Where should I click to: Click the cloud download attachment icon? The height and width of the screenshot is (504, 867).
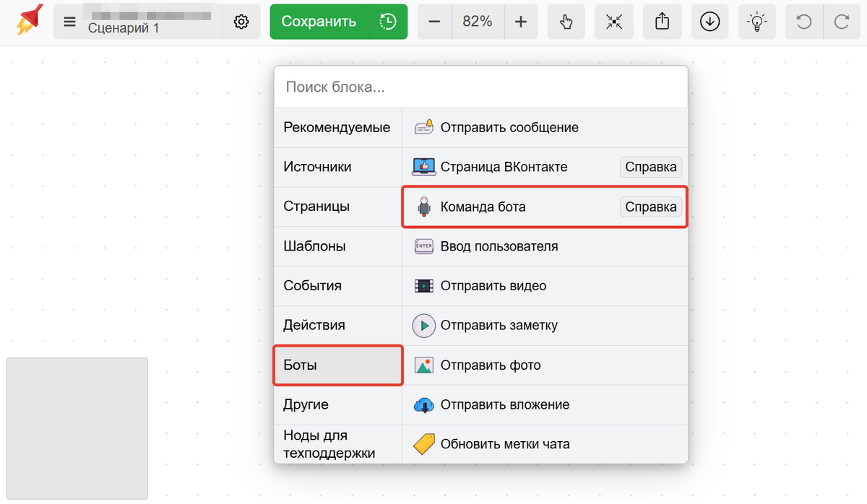424,405
